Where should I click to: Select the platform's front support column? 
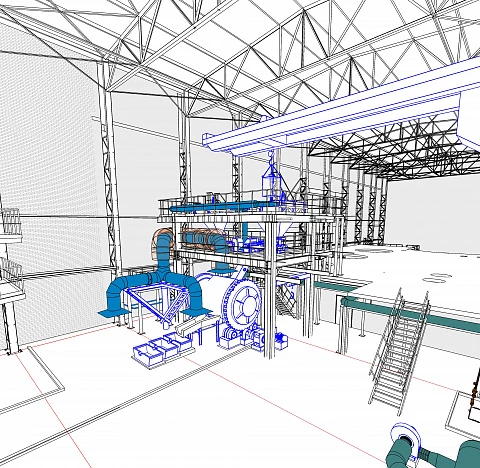point(270,290)
